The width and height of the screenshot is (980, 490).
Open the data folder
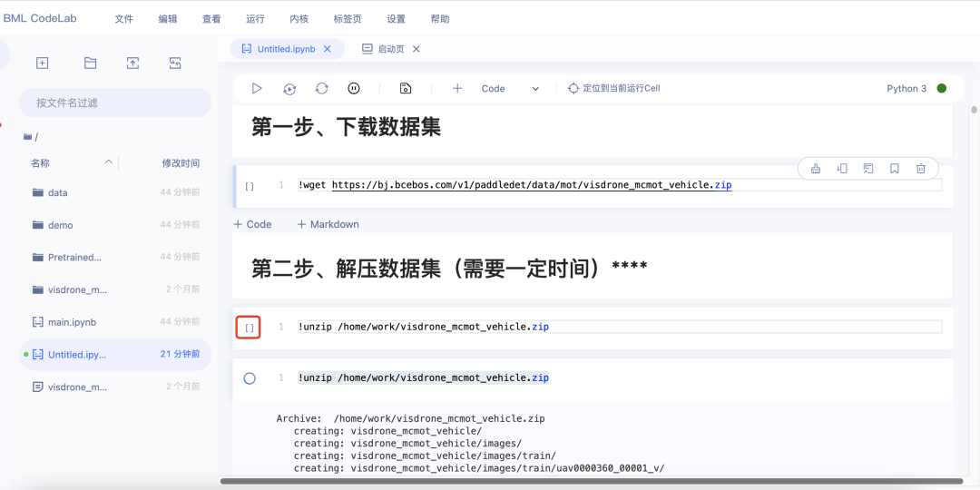tap(115, 192)
